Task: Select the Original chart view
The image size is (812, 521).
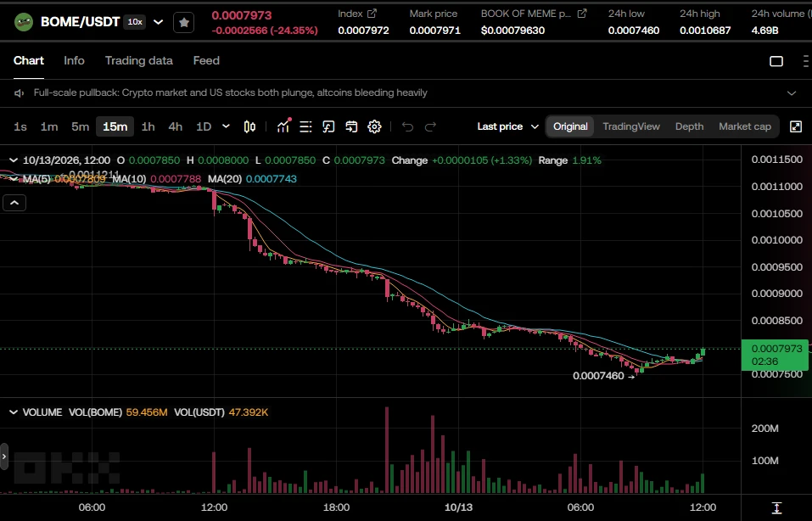Action: click(x=570, y=126)
